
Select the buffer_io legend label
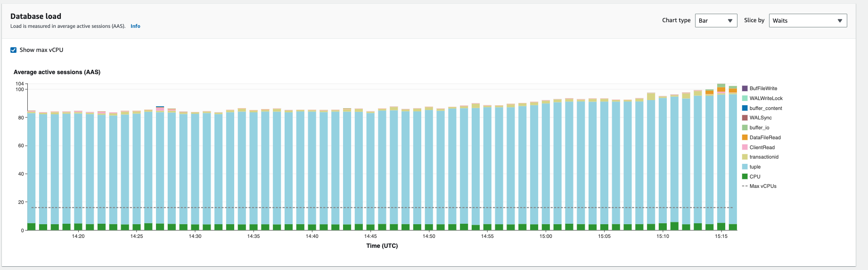pyautogui.click(x=759, y=127)
